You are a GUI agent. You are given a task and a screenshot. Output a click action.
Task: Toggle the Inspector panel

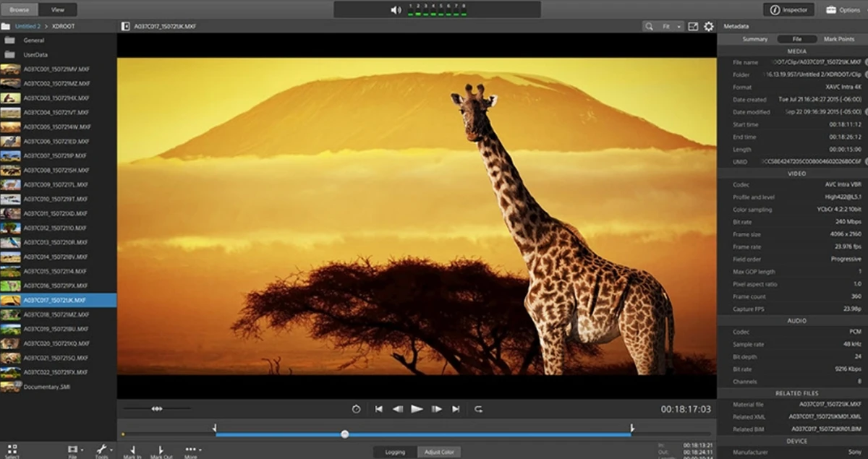[x=788, y=9]
